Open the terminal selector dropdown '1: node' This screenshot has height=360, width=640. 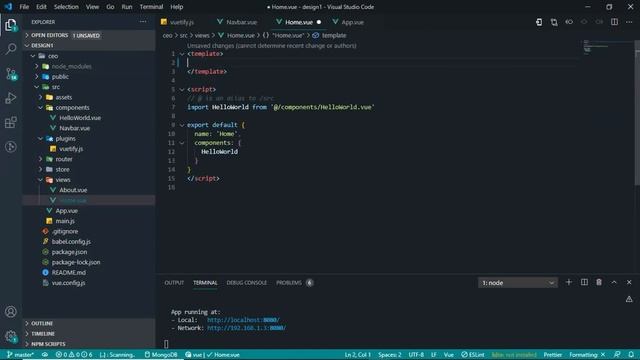click(x=518, y=282)
